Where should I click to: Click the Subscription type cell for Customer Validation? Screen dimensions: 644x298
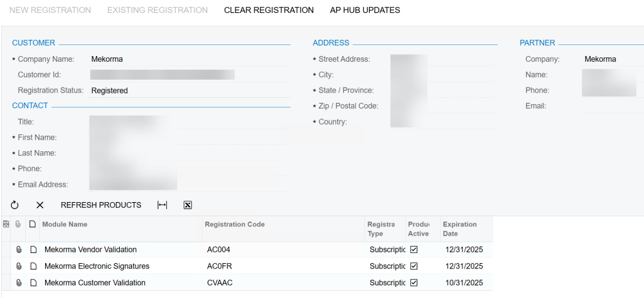tap(385, 283)
